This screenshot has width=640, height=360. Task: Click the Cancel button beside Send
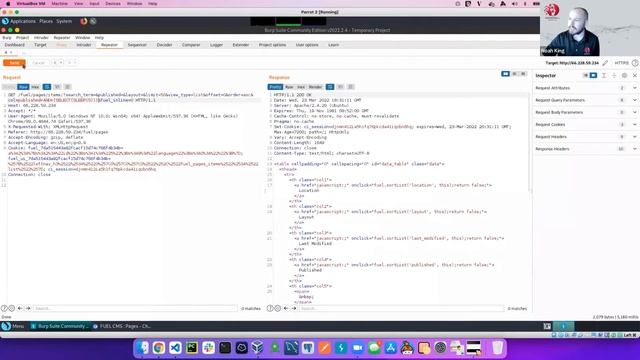(39, 63)
